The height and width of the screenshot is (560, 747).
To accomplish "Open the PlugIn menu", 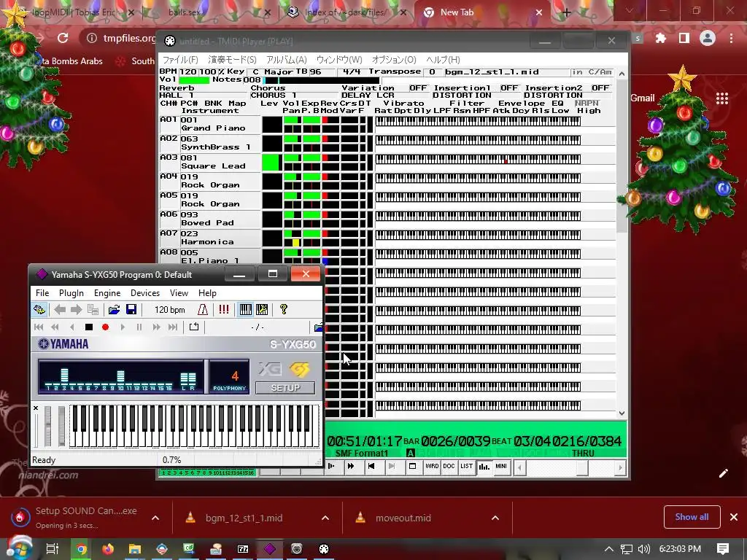I will coord(71,293).
